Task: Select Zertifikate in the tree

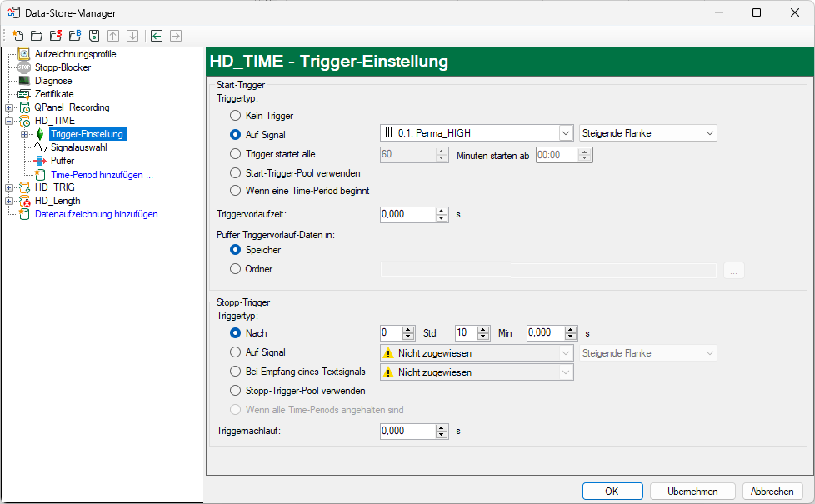Action: point(54,94)
